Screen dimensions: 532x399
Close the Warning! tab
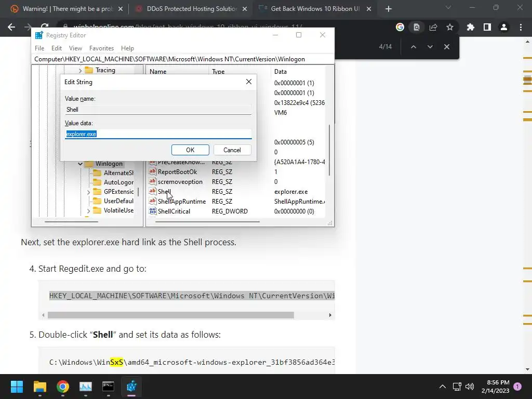click(x=121, y=9)
